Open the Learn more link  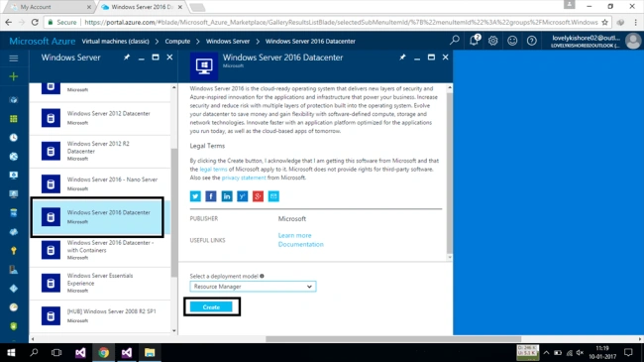pos(294,235)
